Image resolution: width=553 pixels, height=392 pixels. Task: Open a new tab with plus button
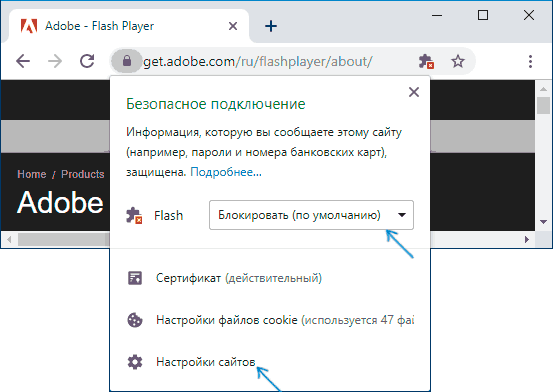(x=271, y=26)
